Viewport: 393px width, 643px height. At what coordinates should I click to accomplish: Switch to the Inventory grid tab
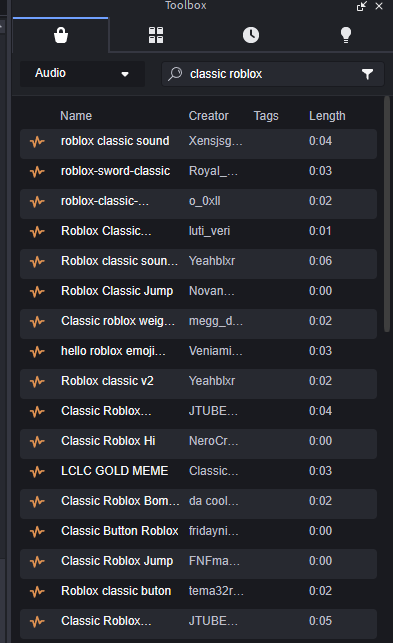(156, 35)
